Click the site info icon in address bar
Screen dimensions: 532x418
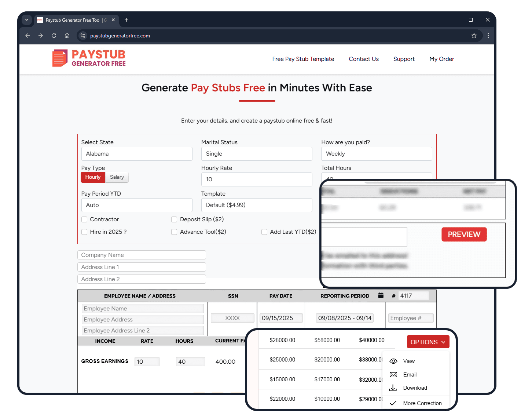(x=83, y=36)
